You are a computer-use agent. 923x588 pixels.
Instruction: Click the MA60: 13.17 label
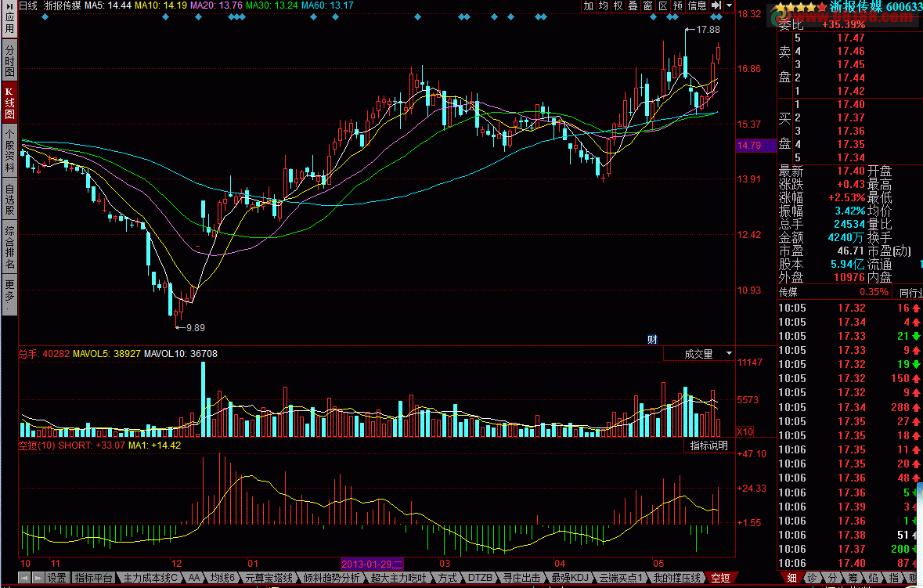[327, 5]
